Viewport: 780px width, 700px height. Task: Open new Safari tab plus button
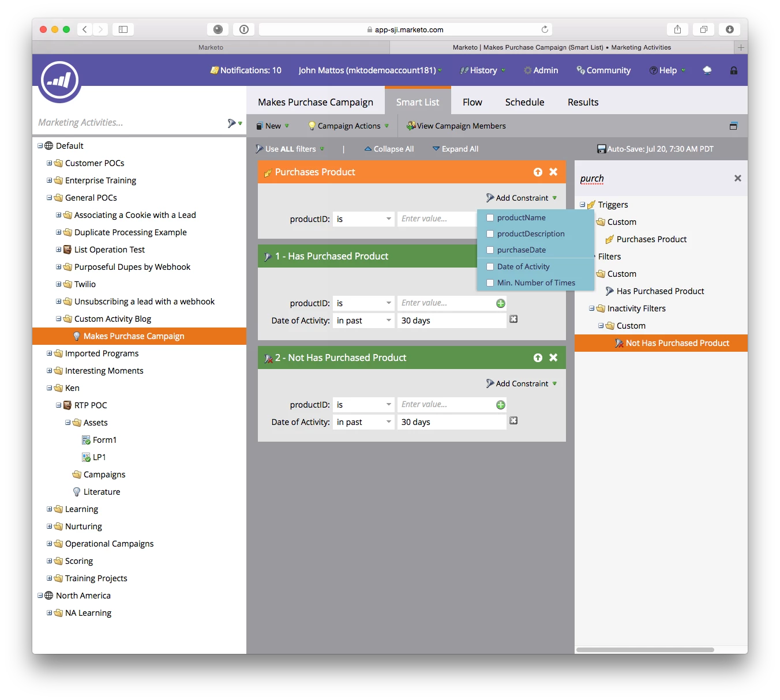click(741, 47)
